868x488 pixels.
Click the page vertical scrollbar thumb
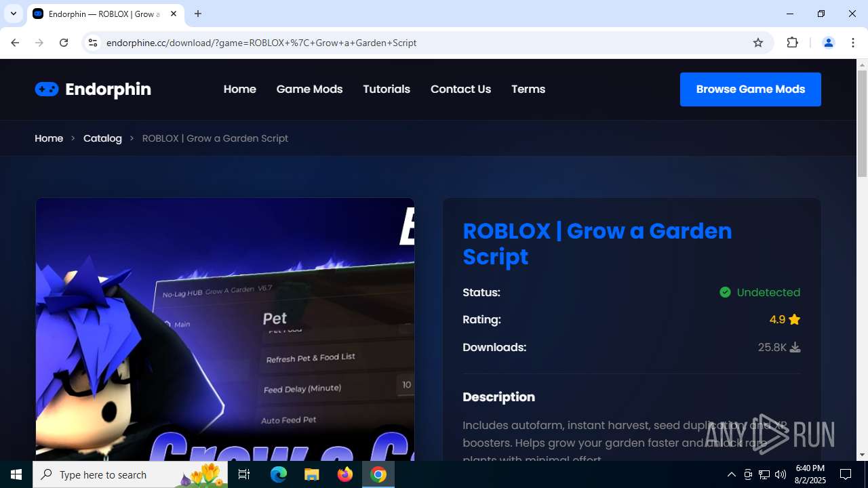[862, 124]
